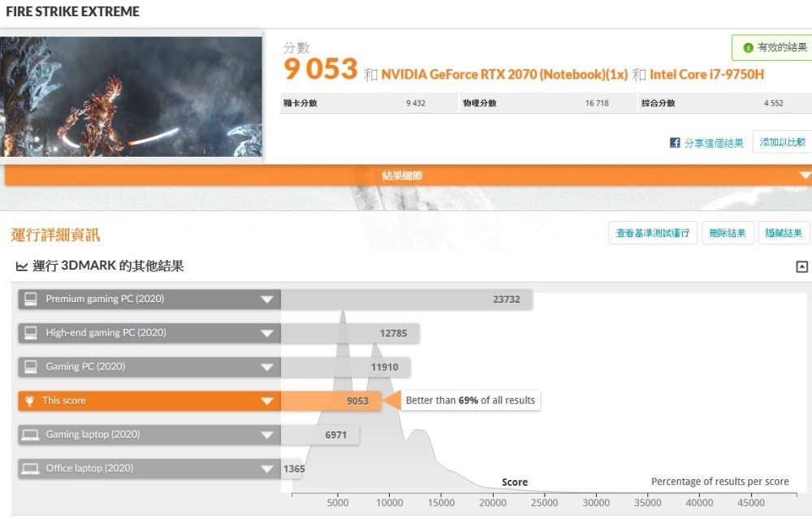Click the desktop icon on High-end gaming PC row
The image size is (812, 519).
pyautogui.click(x=31, y=332)
